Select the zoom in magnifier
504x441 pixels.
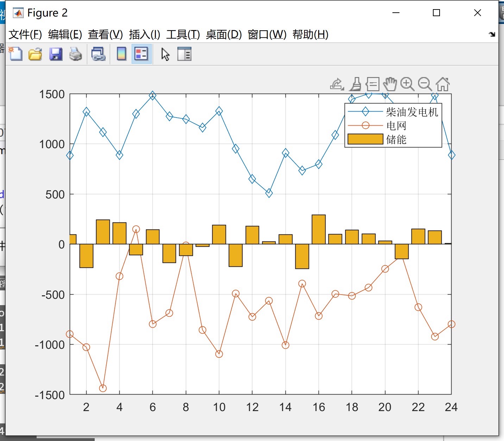pos(408,84)
